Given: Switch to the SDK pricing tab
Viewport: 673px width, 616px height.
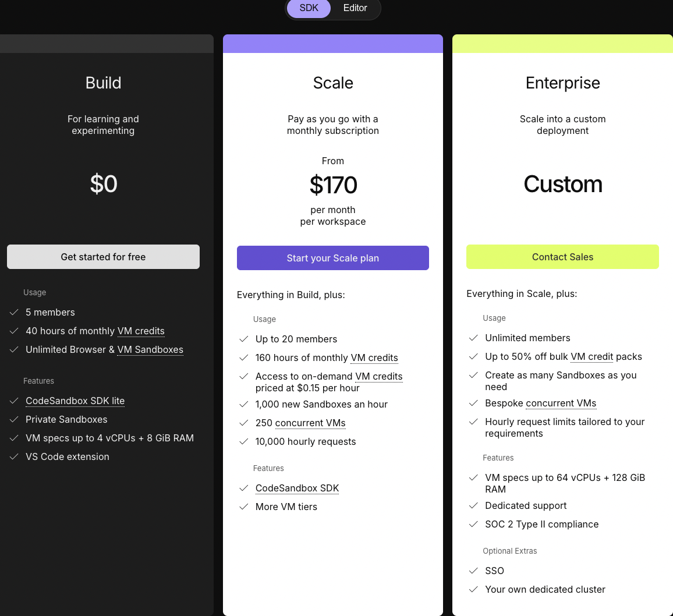Looking at the screenshot, I should 309,8.
